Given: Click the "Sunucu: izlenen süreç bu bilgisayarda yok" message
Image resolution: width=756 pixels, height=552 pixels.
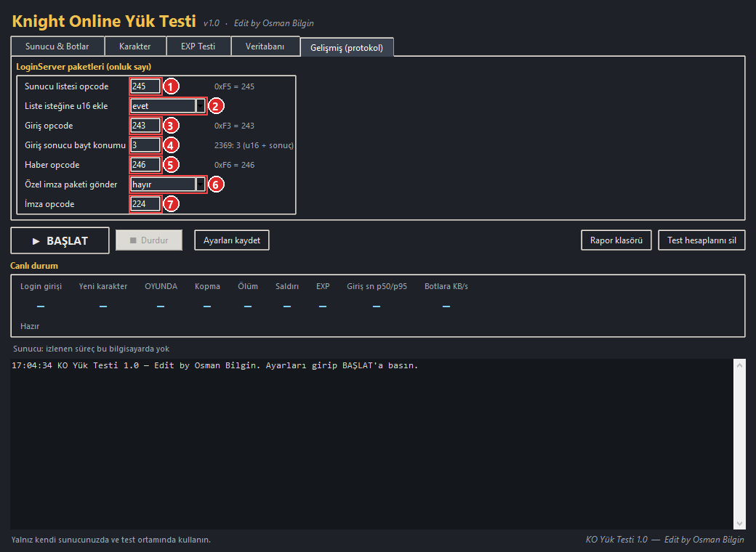Looking at the screenshot, I should point(91,349).
